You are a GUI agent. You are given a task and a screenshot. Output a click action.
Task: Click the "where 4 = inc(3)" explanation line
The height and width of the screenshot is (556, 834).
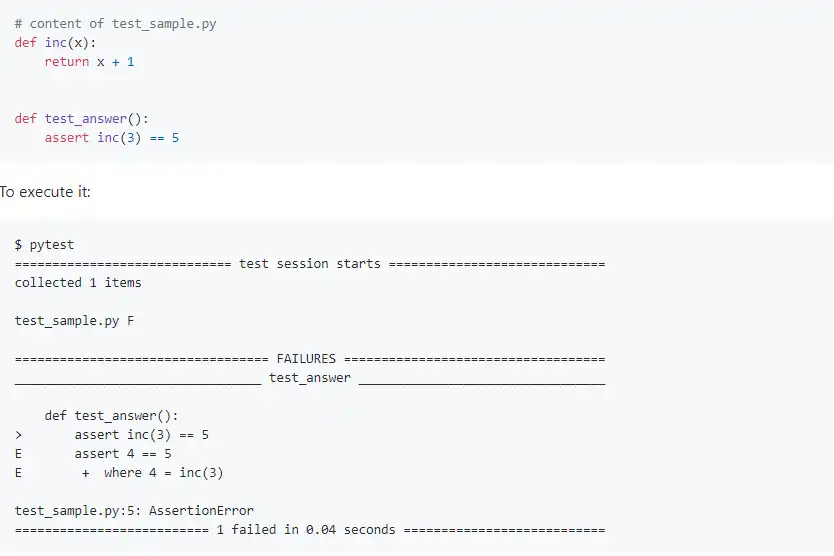coord(163,473)
